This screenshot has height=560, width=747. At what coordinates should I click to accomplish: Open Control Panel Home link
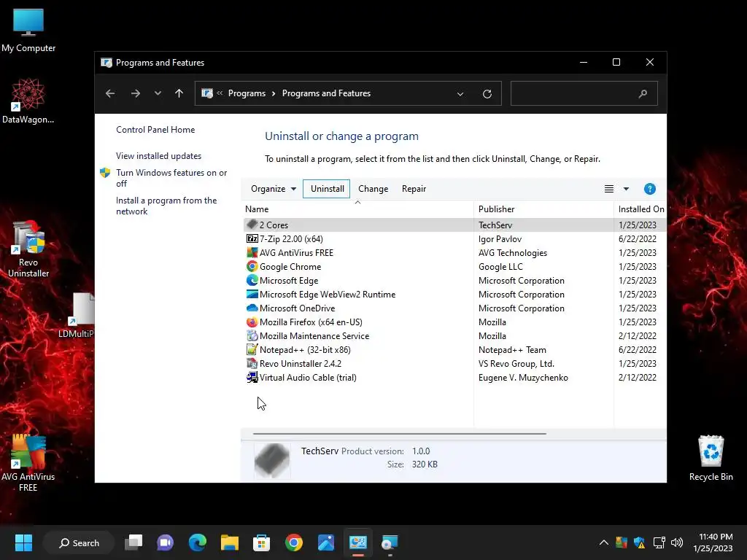[x=155, y=130]
